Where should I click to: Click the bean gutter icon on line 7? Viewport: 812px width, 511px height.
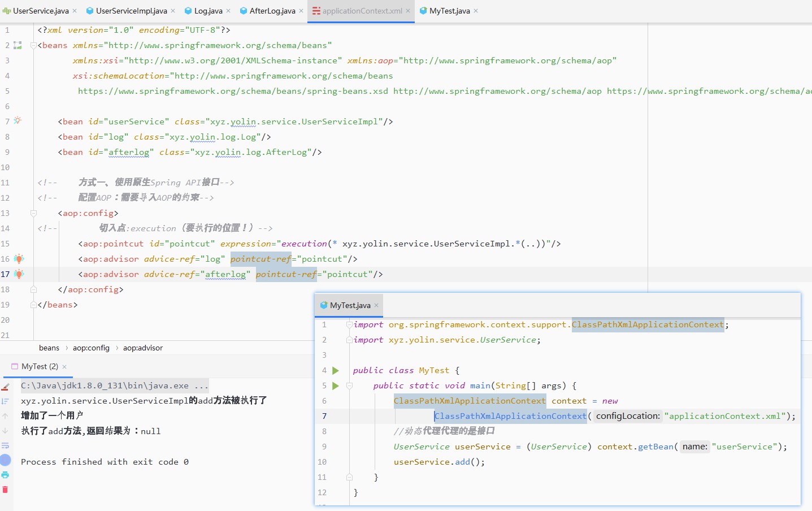pyautogui.click(x=18, y=121)
